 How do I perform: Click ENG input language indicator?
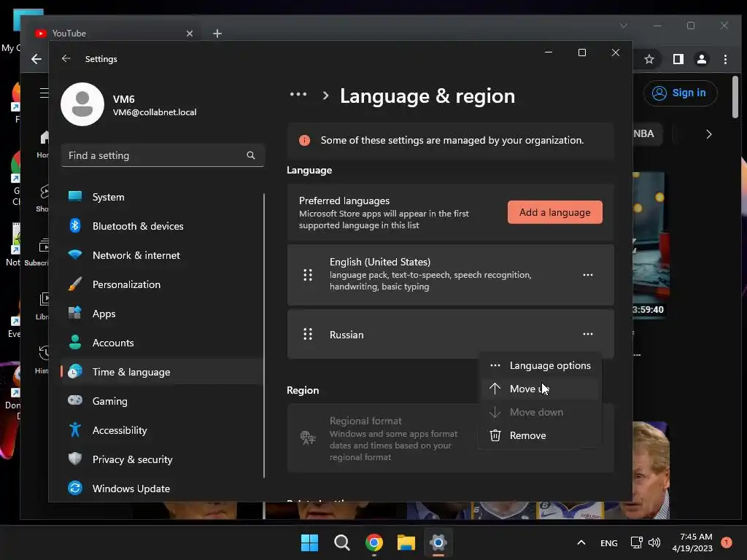[x=609, y=542]
